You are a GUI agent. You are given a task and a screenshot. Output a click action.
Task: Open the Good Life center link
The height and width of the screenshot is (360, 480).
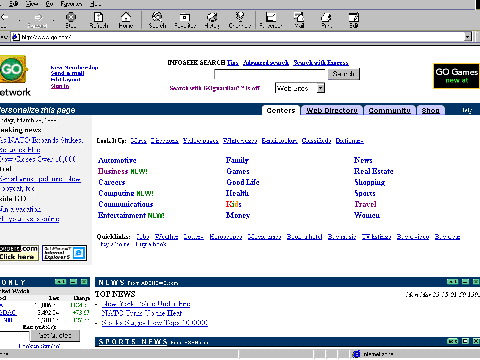[x=243, y=182]
